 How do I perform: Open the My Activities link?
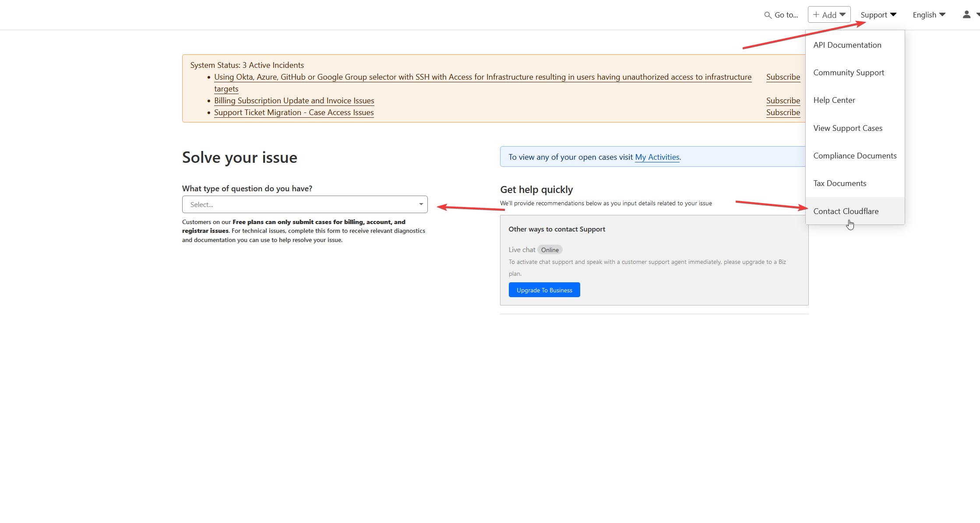pyautogui.click(x=657, y=157)
